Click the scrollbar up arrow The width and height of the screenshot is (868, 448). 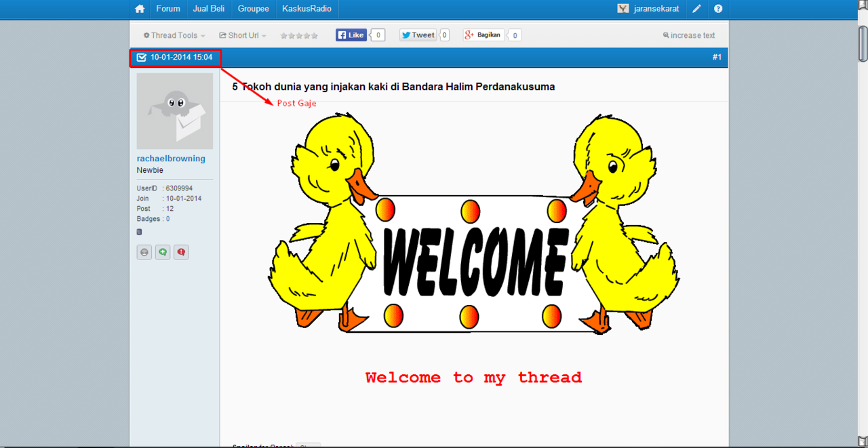(x=863, y=4)
